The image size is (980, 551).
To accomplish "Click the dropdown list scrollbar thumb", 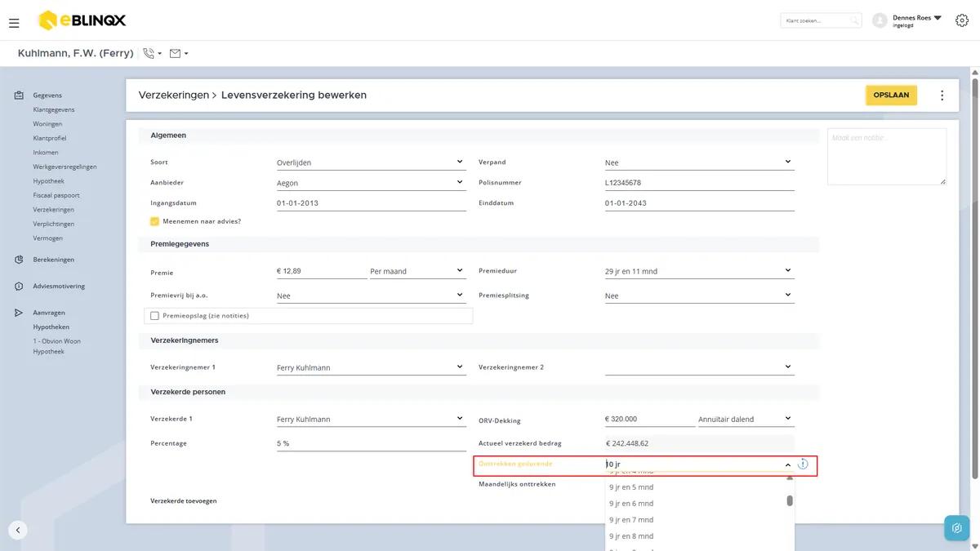I will [790, 500].
